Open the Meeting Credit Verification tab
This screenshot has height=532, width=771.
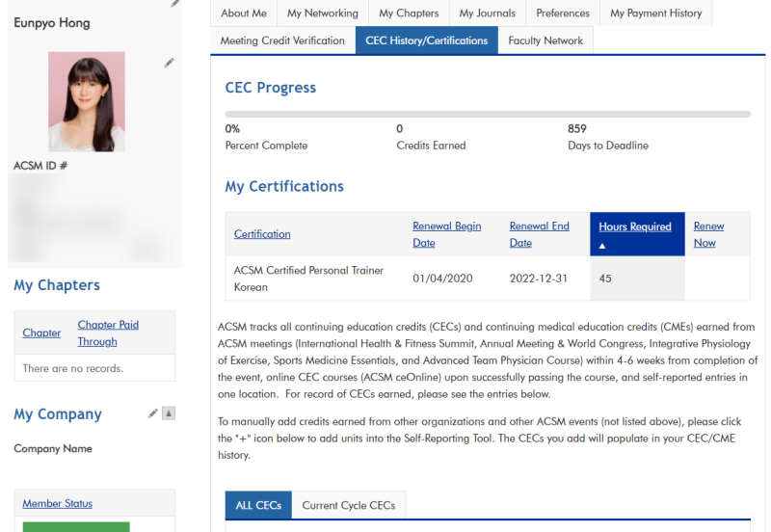(282, 40)
